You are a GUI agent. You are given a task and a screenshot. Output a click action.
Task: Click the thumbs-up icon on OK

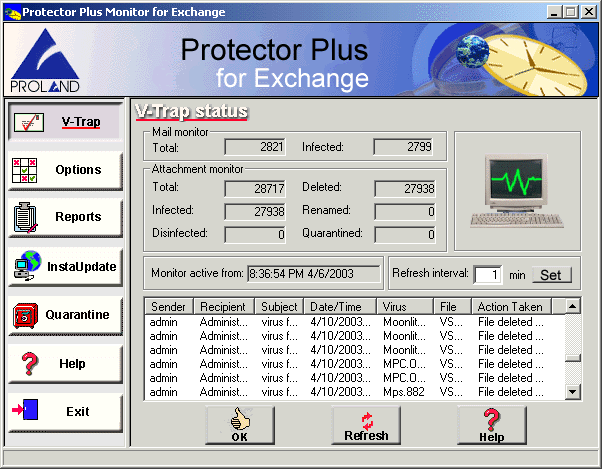pyautogui.click(x=240, y=419)
